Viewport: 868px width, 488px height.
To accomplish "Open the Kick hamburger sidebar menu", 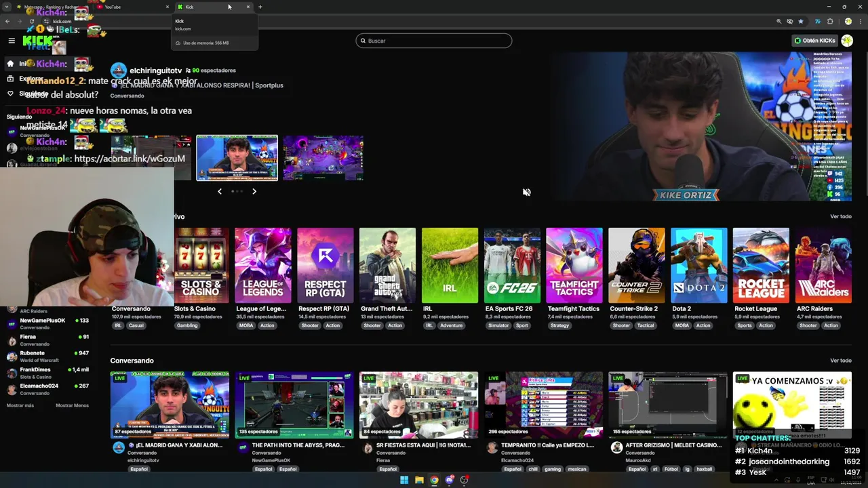I will (12, 41).
